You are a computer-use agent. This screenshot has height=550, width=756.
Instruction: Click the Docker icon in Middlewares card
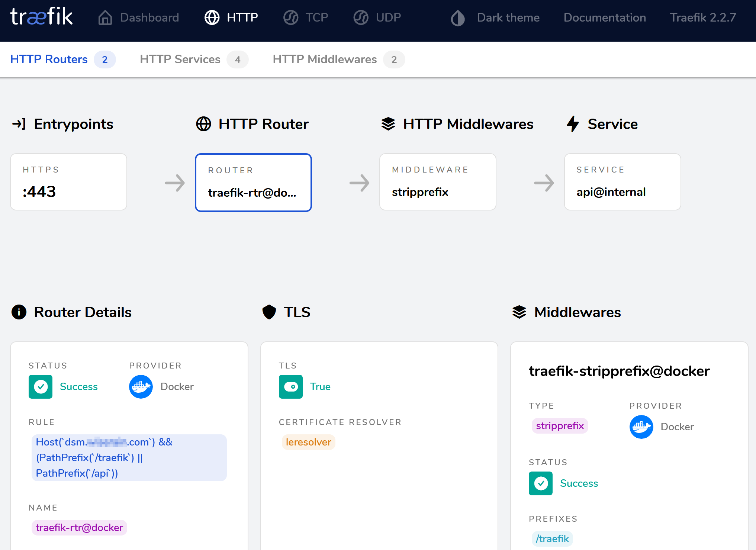tap(641, 427)
